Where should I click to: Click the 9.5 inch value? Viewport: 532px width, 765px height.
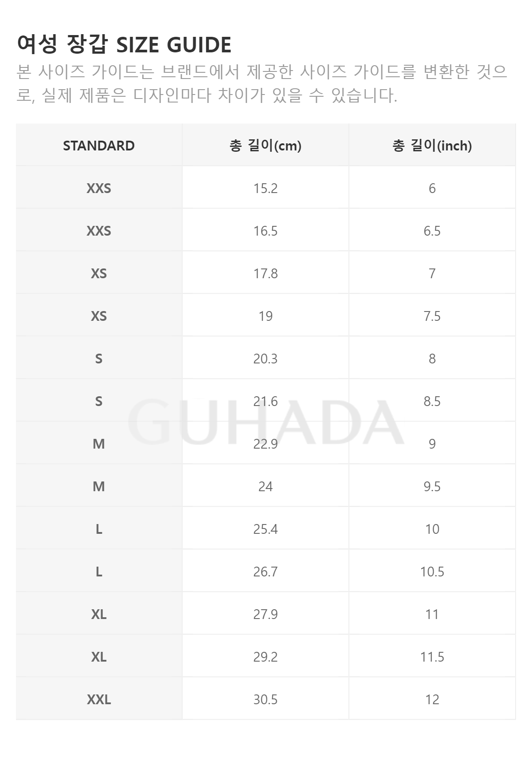coord(432,486)
